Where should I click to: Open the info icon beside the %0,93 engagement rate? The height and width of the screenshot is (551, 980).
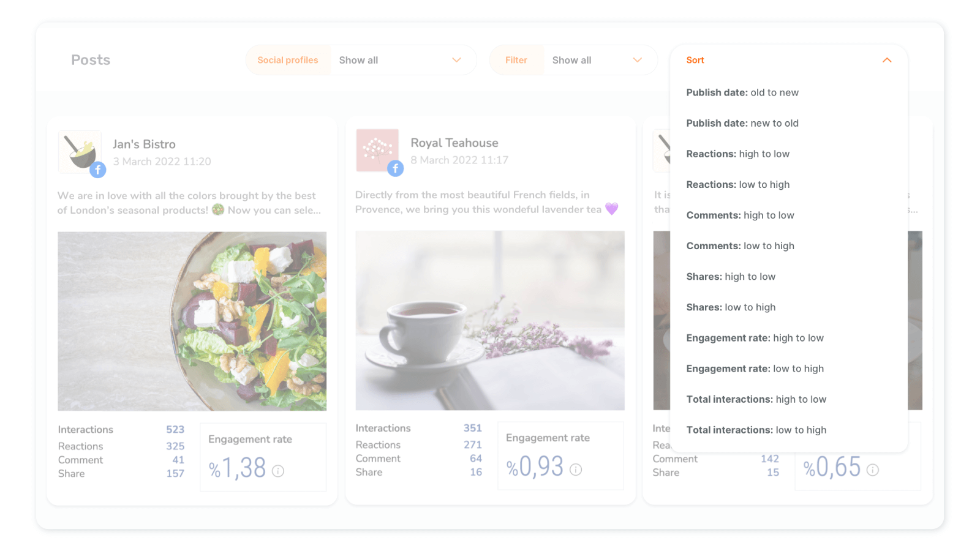[576, 470]
